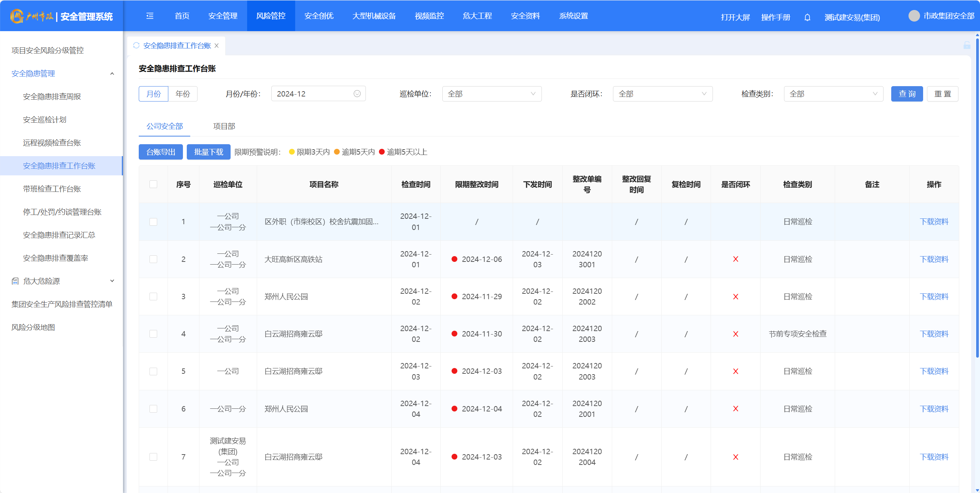This screenshot has width=980, height=493.
Task: Check the checkbox for row 1
Action: click(153, 222)
